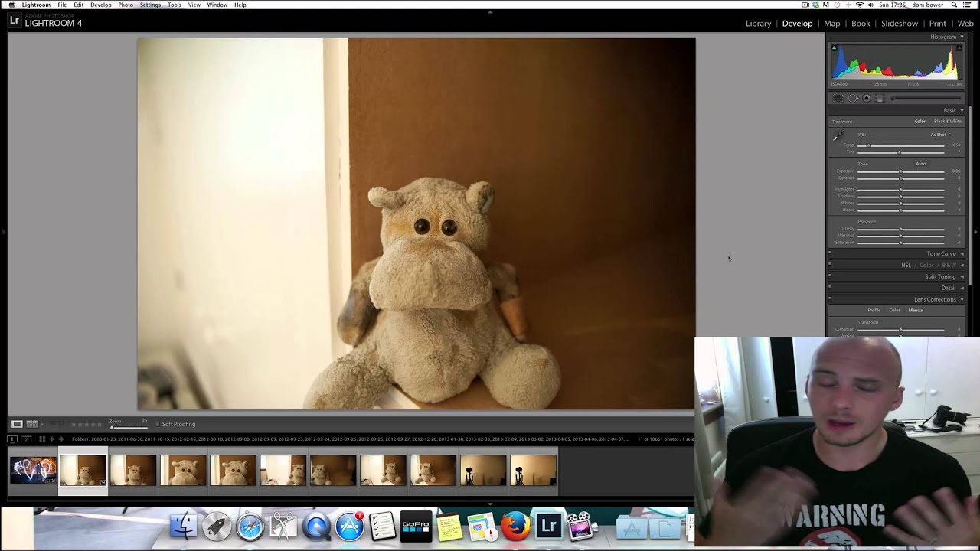The height and width of the screenshot is (551, 980).
Task: Open the Settings menu
Action: (x=150, y=5)
